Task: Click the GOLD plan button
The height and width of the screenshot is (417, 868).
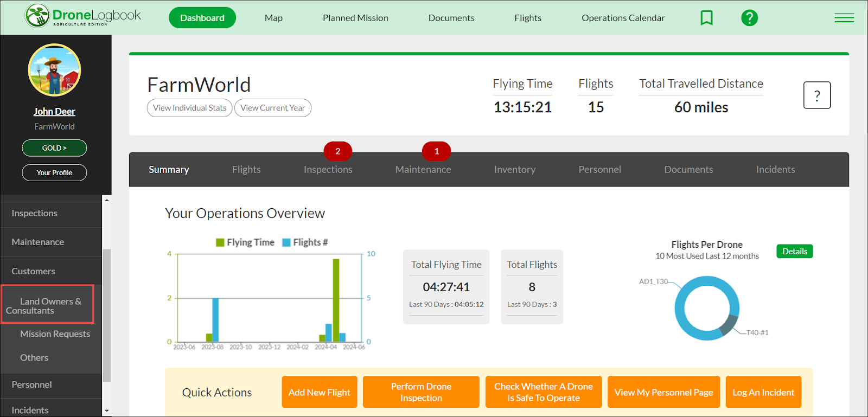Action: [54, 148]
